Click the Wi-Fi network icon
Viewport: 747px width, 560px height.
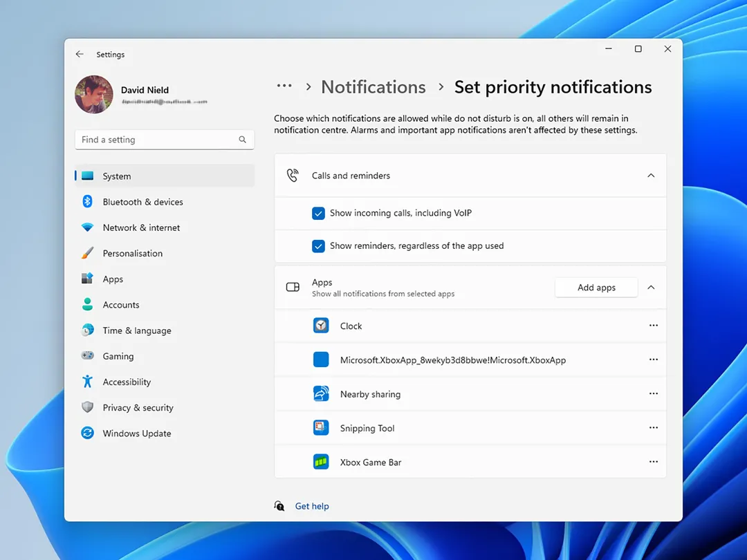pos(88,227)
